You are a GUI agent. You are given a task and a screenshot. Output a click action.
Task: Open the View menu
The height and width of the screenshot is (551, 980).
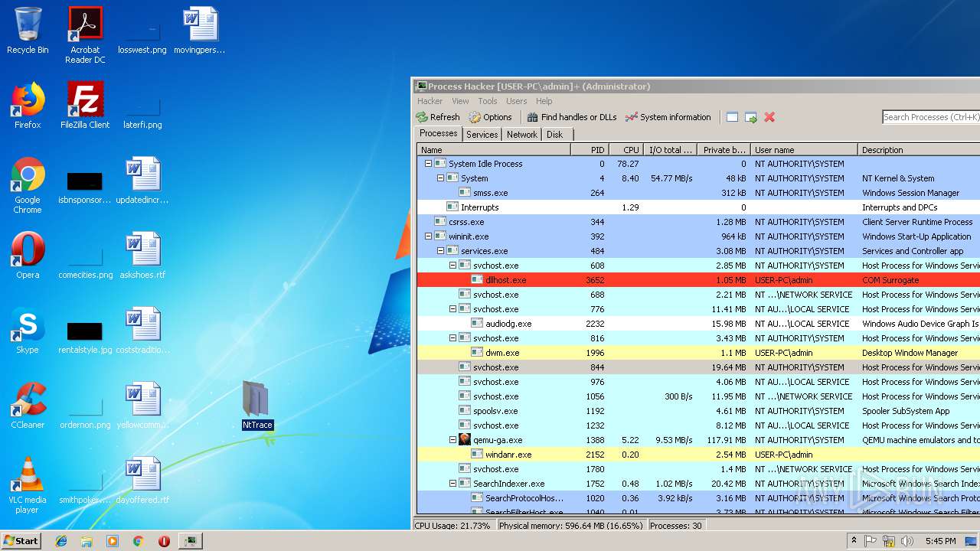pyautogui.click(x=460, y=101)
